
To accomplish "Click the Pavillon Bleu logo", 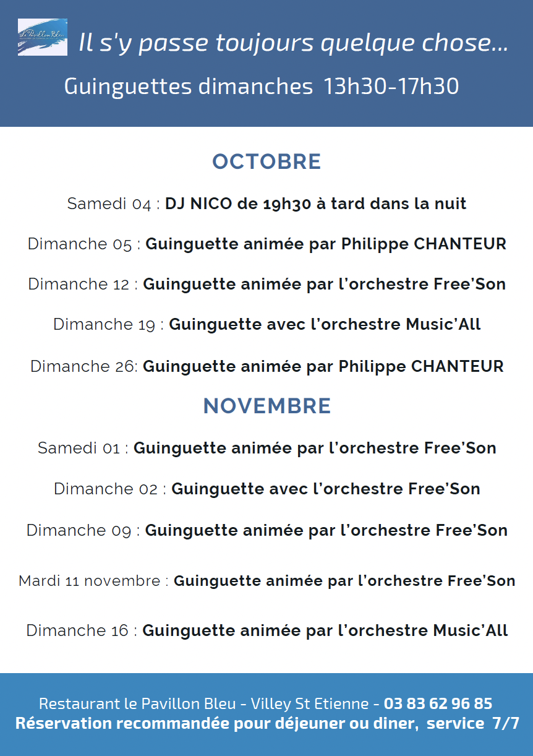I will 43,37.
